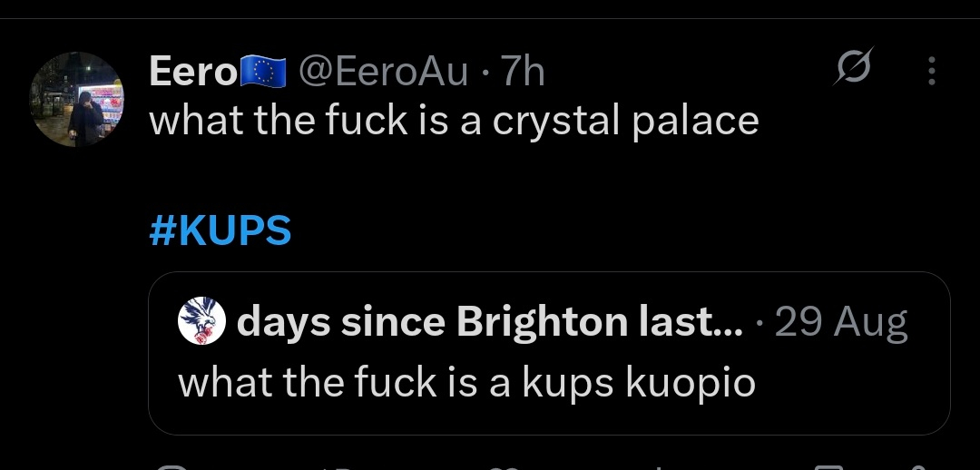Tap the "what the fuck is a crystal palace" text
Screen dimensions: 980x470
pos(453,121)
